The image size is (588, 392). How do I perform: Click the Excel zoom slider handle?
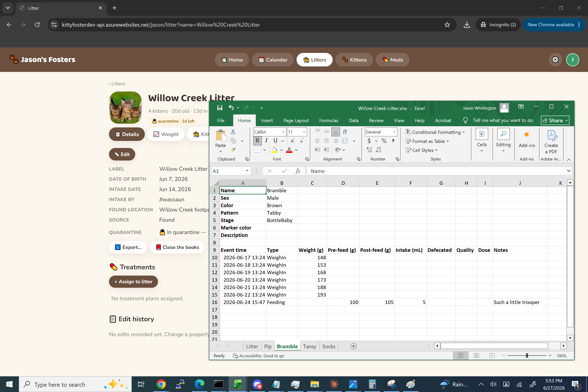527,356
